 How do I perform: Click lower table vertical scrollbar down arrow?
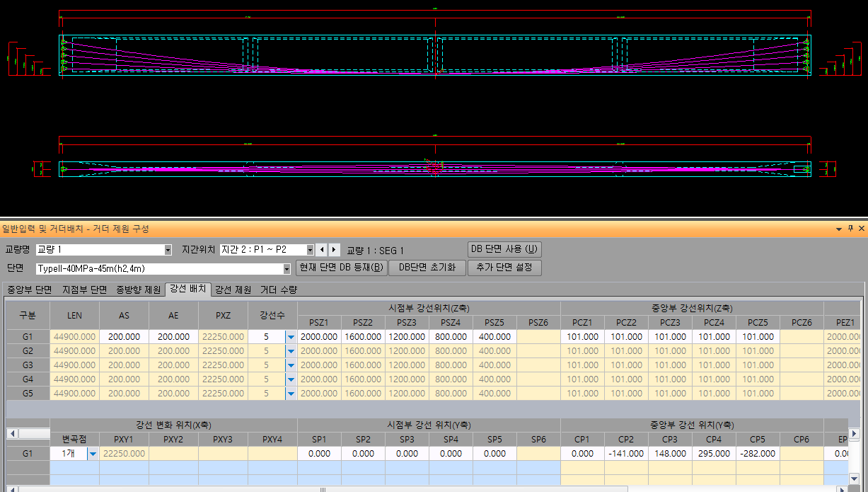point(855,479)
